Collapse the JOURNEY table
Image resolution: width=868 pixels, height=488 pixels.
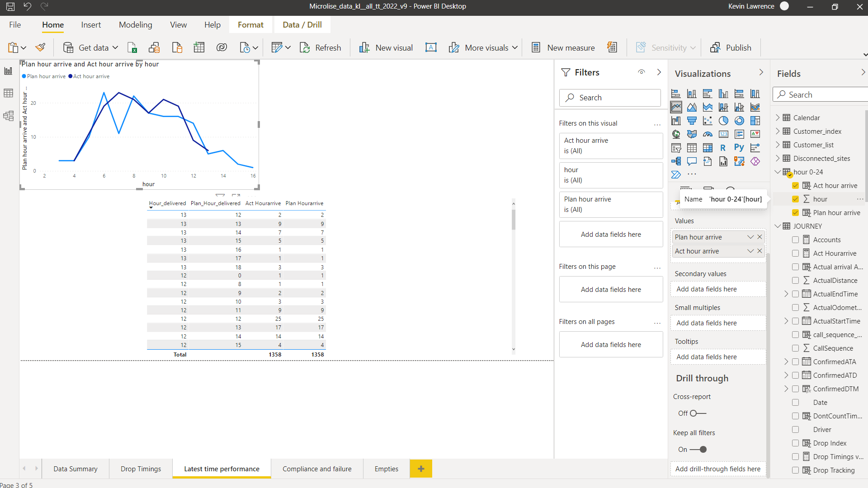[x=778, y=226]
